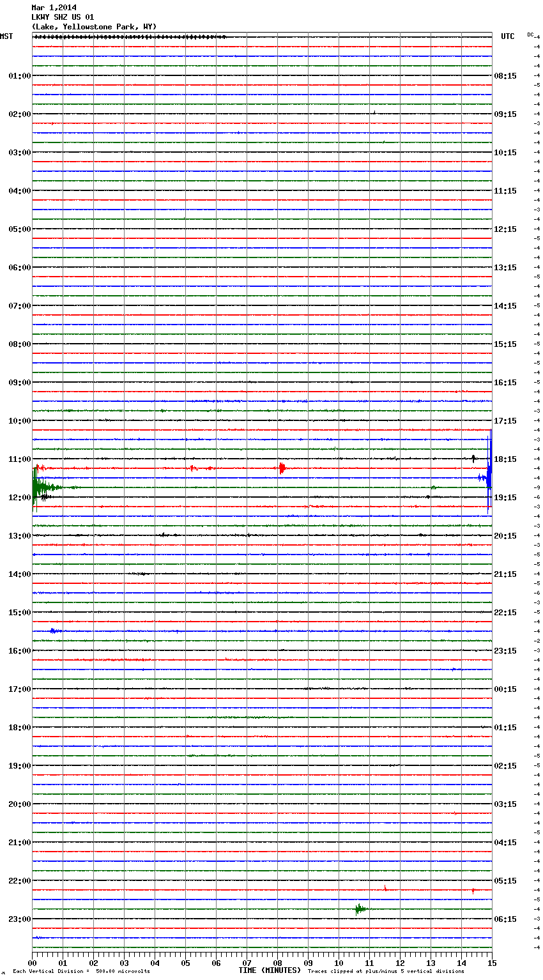This screenshot has height=980, width=543.
Task: Select the blue burst after the 15:00 row
Action: coord(55,631)
